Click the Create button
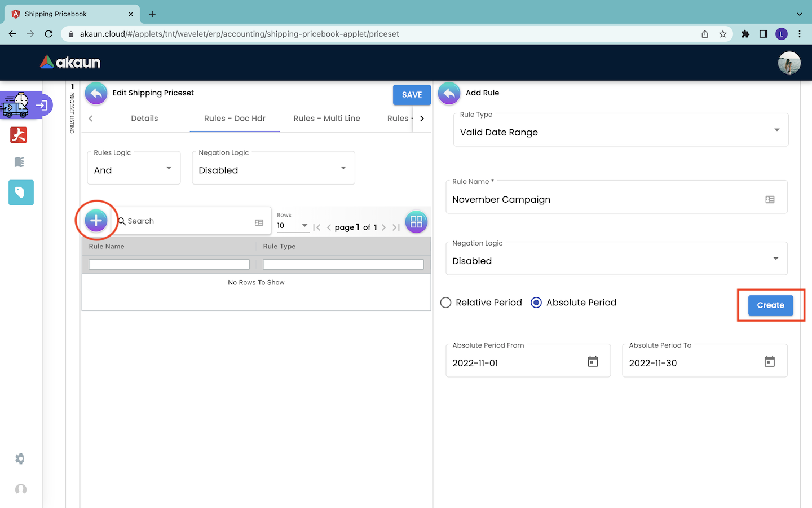Viewport: 812px width, 508px height. [770, 305]
